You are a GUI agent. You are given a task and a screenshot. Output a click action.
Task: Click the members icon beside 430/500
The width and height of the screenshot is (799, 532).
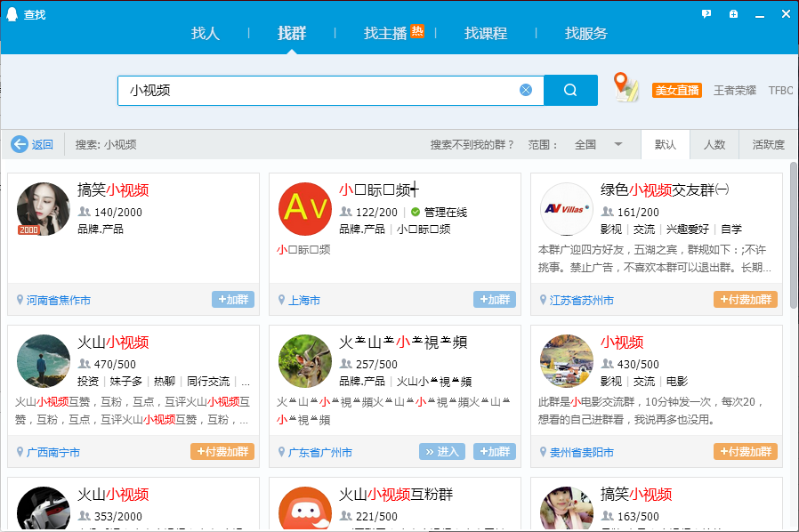[x=608, y=364]
